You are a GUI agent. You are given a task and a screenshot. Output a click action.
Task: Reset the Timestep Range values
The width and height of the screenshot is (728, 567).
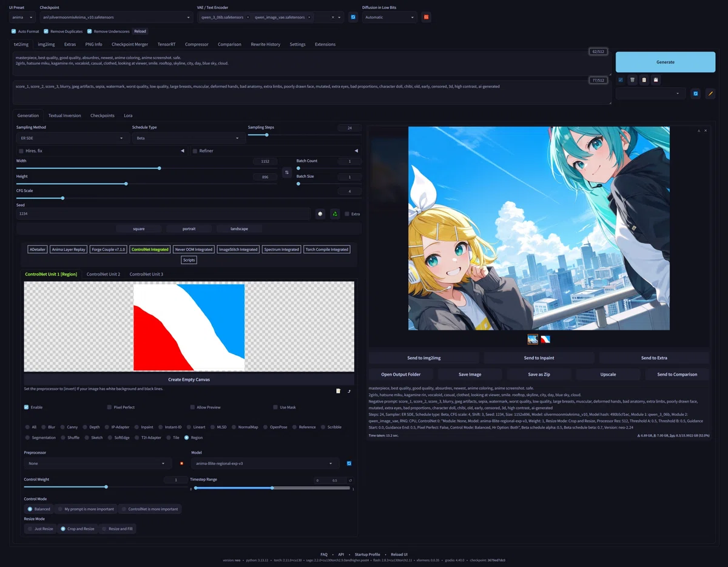350,480
